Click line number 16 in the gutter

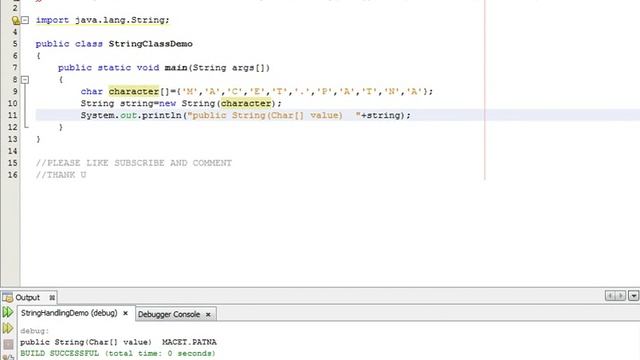(x=13, y=175)
